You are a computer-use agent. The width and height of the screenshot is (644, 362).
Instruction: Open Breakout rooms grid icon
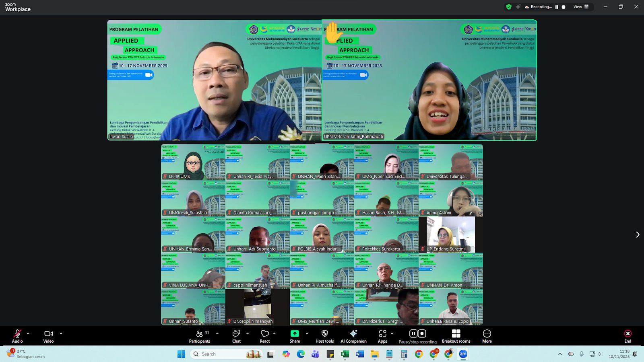click(456, 333)
